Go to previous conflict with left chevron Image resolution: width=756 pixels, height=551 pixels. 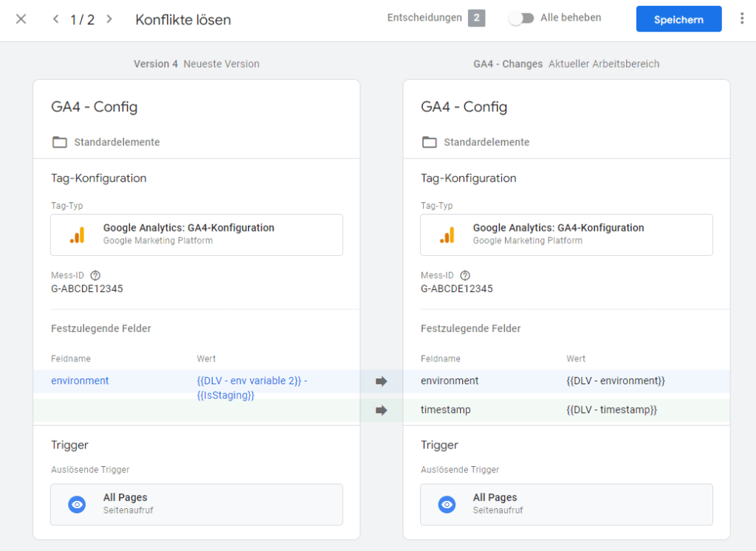coord(56,19)
